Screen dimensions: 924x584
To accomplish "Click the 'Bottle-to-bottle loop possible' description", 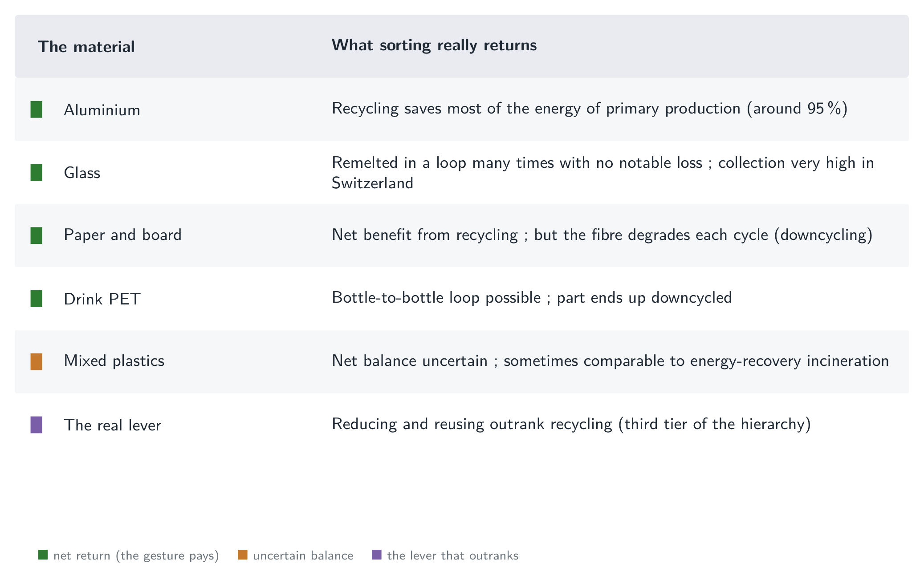I will click(532, 298).
